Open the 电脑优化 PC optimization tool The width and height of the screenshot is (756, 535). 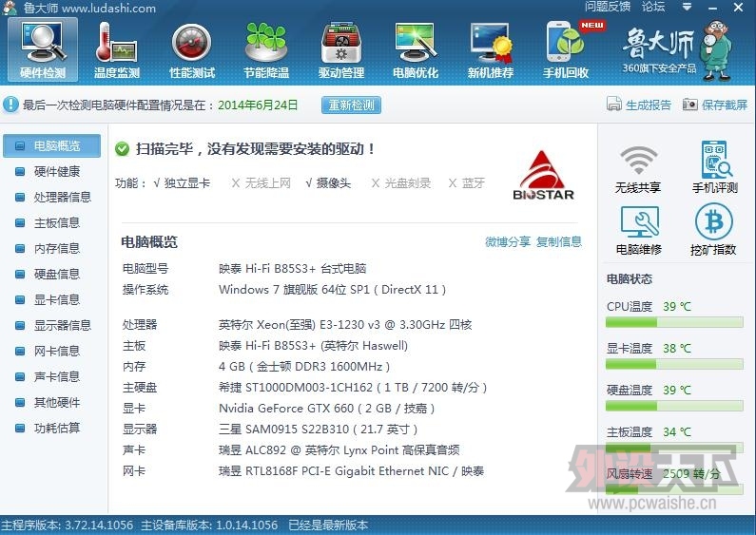[x=416, y=50]
